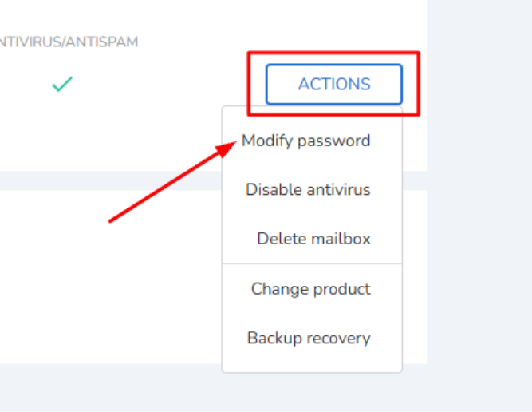Viewport: 532px width, 412px height.
Task: Select Modify password from the menu
Action: tap(305, 141)
